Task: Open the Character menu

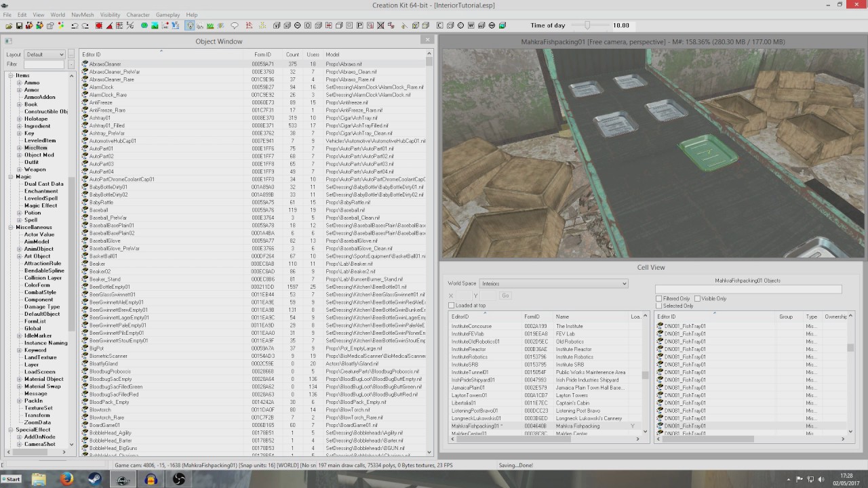Action: tap(138, 14)
